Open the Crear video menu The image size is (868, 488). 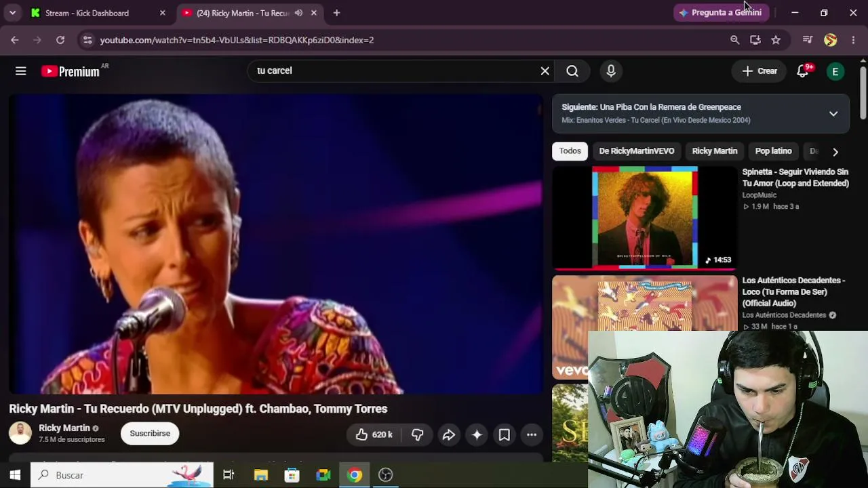tap(759, 71)
